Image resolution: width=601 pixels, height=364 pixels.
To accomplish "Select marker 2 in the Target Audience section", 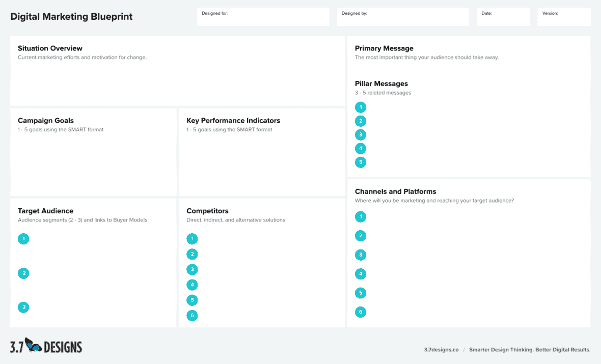I will pyautogui.click(x=23, y=273).
